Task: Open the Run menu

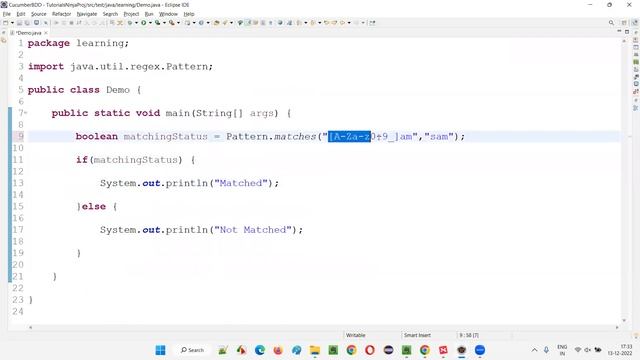Action: [x=149, y=14]
